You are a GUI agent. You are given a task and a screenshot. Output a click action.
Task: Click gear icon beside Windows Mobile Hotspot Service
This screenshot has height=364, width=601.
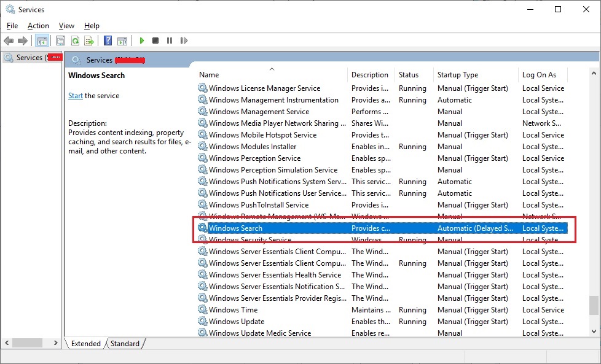202,134
